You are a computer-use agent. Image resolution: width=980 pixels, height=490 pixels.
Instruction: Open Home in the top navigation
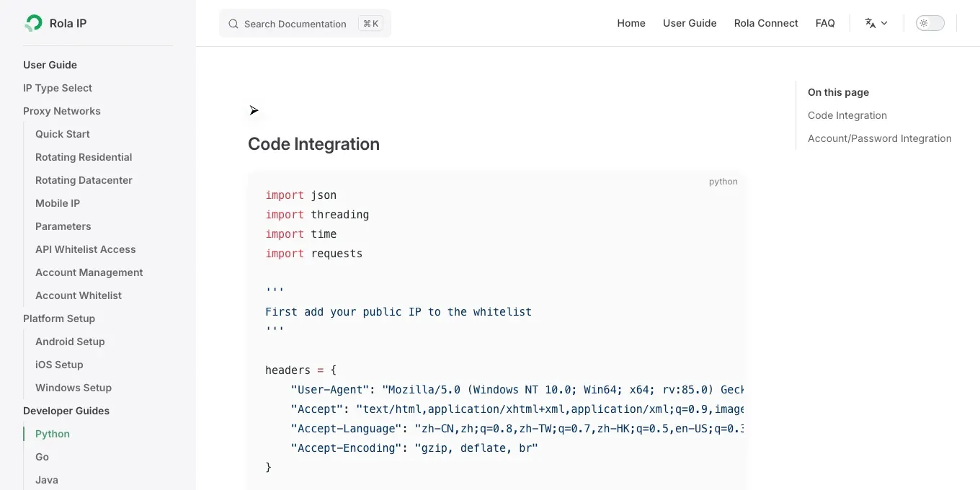tap(631, 23)
